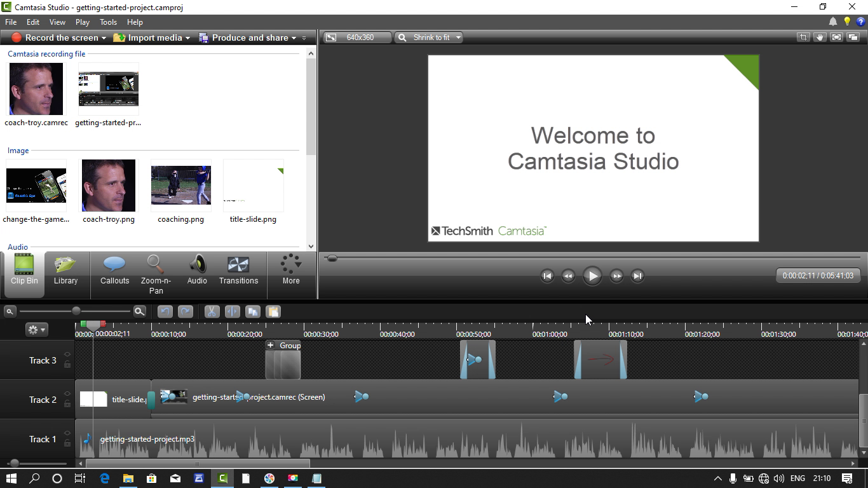Toggle Track 3 visibility eye

pyautogui.click(x=67, y=355)
